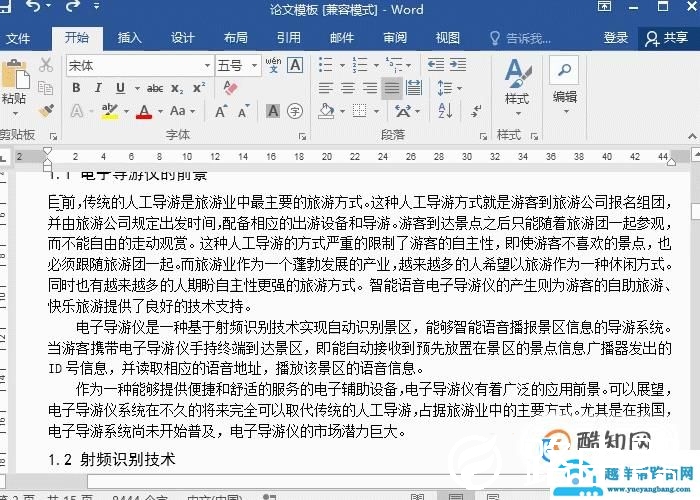Viewport: 700px width, 500px height.
Task: Open the 宋体 font name dropdown
Action: tap(207, 66)
